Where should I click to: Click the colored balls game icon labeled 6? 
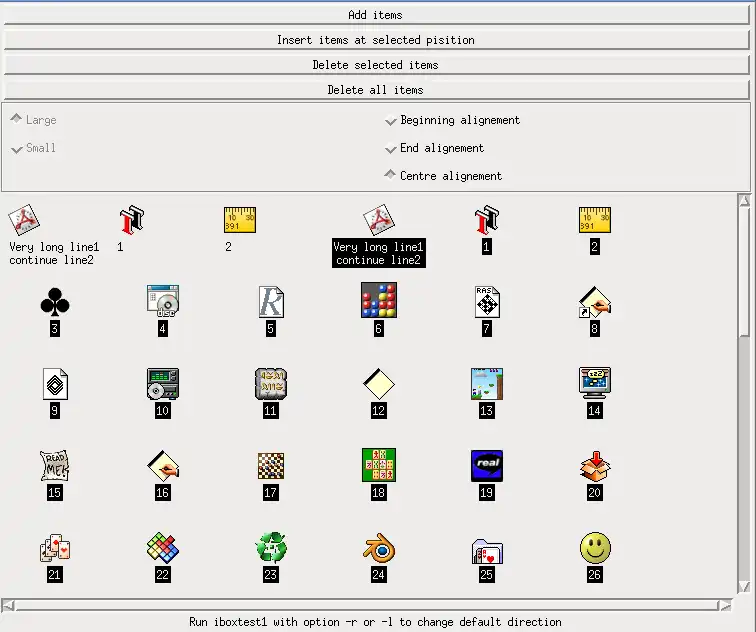pyautogui.click(x=378, y=300)
